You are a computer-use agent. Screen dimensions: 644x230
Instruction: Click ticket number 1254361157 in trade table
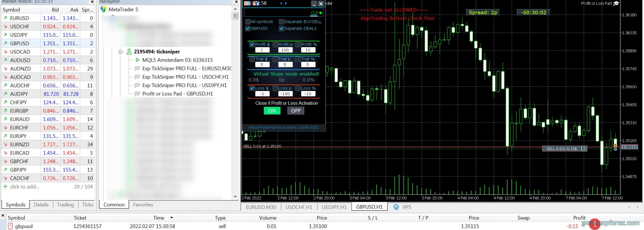(87, 226)
